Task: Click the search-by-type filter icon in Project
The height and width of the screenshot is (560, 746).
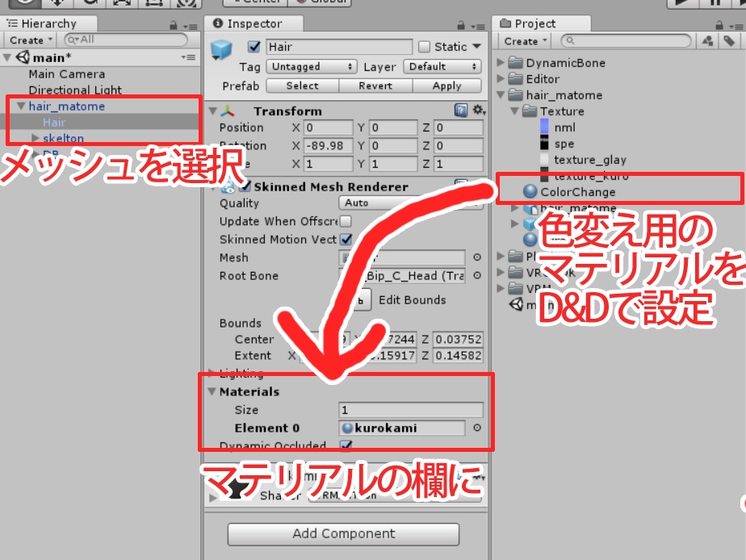Action: (709, 40)
